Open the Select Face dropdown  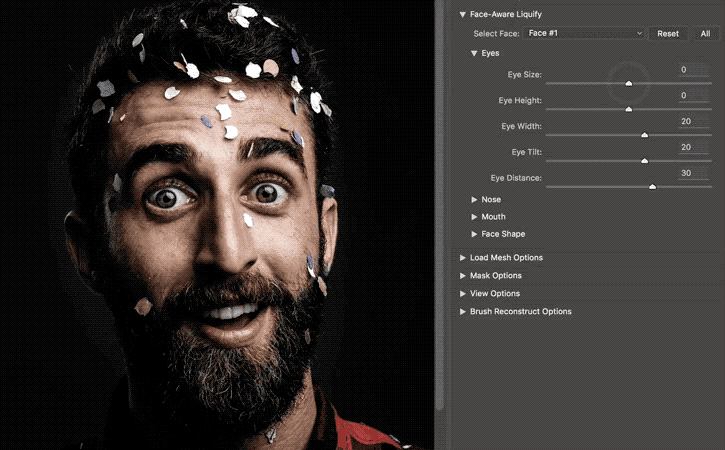point(584,33)
